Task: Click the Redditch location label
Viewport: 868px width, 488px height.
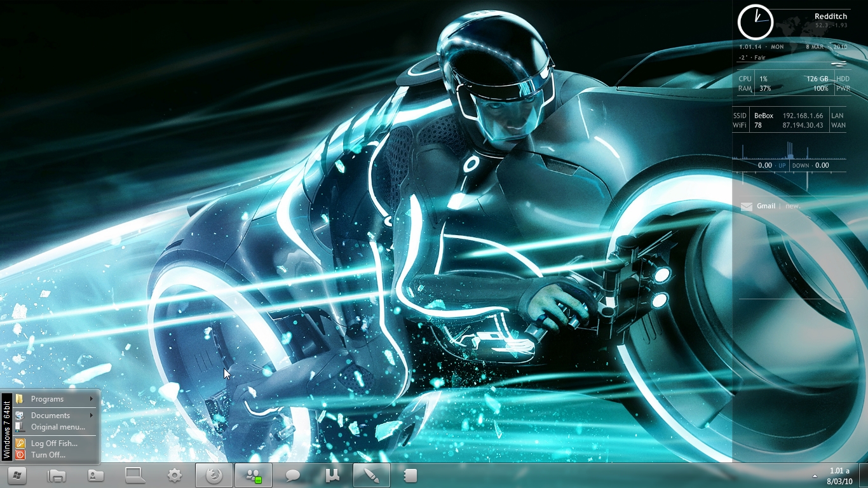Action: tap(831, 17)
